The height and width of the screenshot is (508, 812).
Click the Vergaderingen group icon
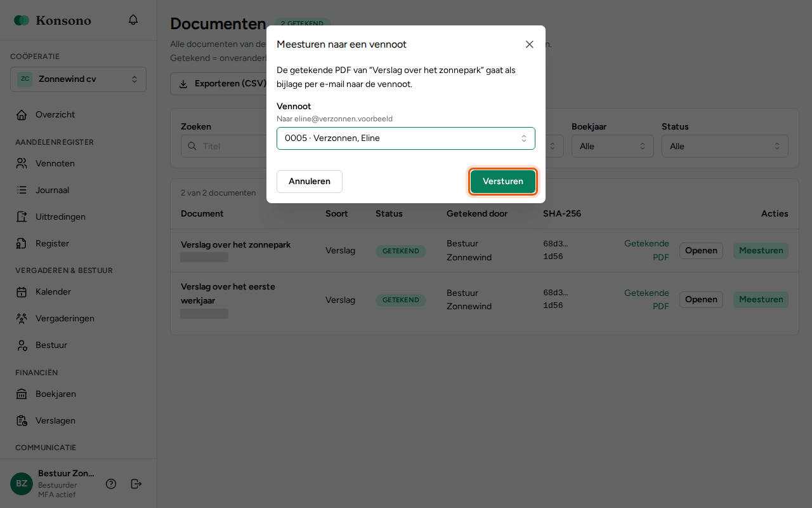[22, 319]
